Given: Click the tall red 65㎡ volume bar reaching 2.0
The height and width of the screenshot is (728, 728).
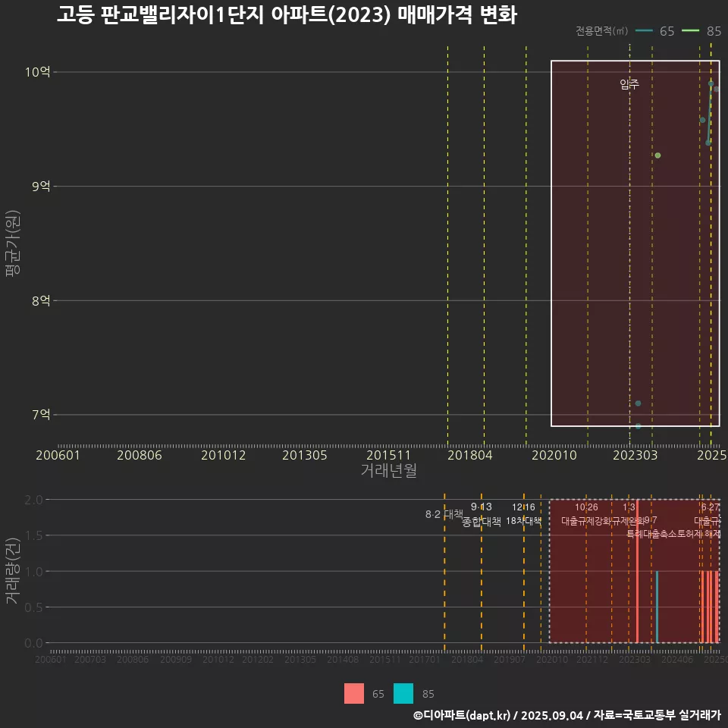Looking at the screenshot, I should pos(637,571).
